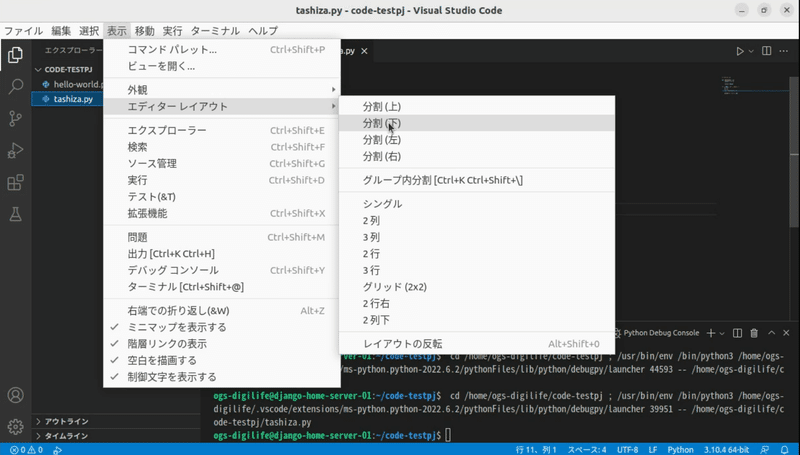This screenshot has height=455, width=800.
Task: Click the editor vertical scrollbar
Action: pyautogui.click(x=794, y=153)
